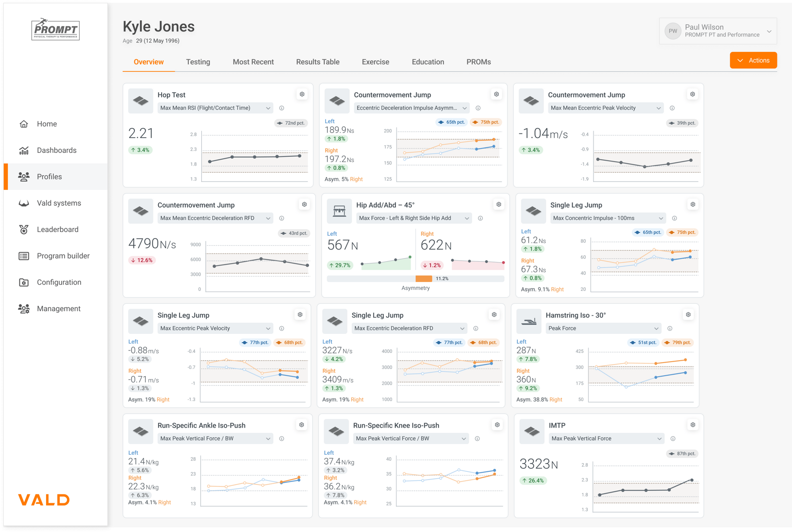Click the Hip Add asymmetry 11.2% bar

click(x=424, y=279)
